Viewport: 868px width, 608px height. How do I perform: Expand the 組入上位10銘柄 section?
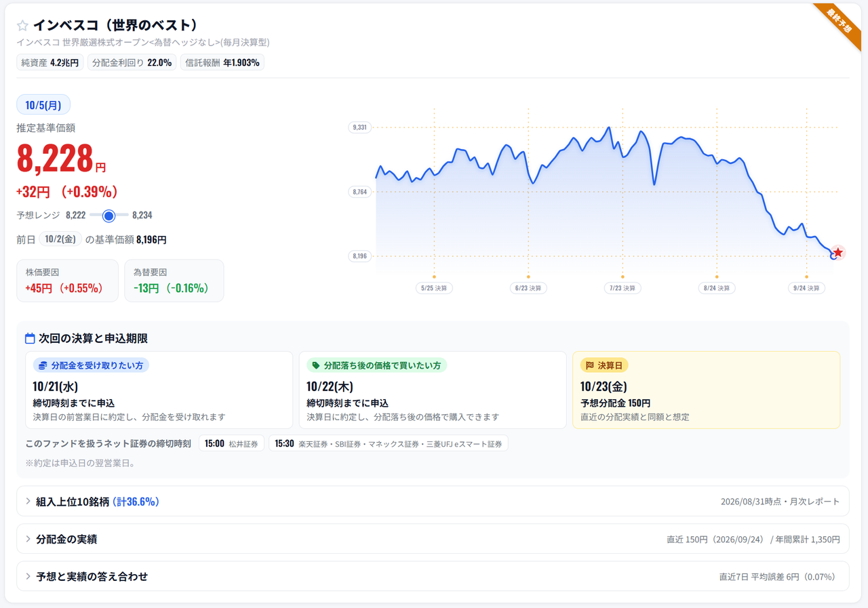coord(433,502)
